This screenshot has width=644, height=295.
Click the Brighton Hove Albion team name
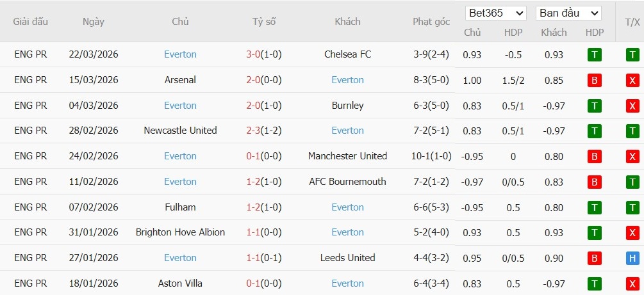(180, 232)
